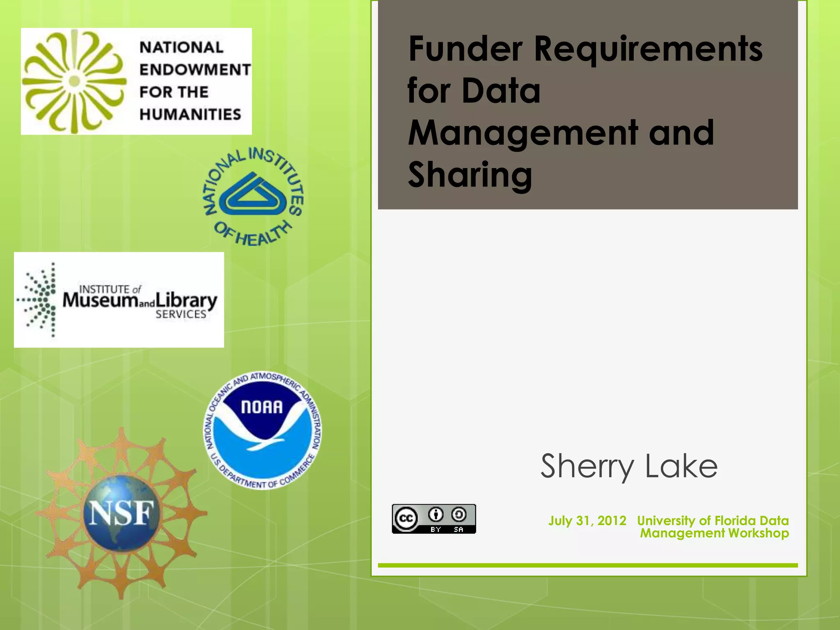The width and height of the screenshot is (840, 630).
Task: Select the NSF globe logo
Action: tap(121, 513)
